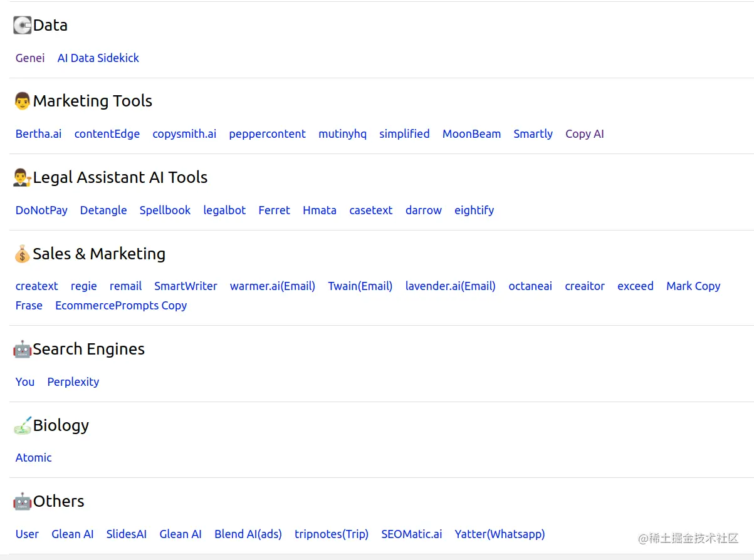Image resolution: width=754 pixels, height=560 pixels.
Task: Open the SmartWriter link
Action: [186, 286]
